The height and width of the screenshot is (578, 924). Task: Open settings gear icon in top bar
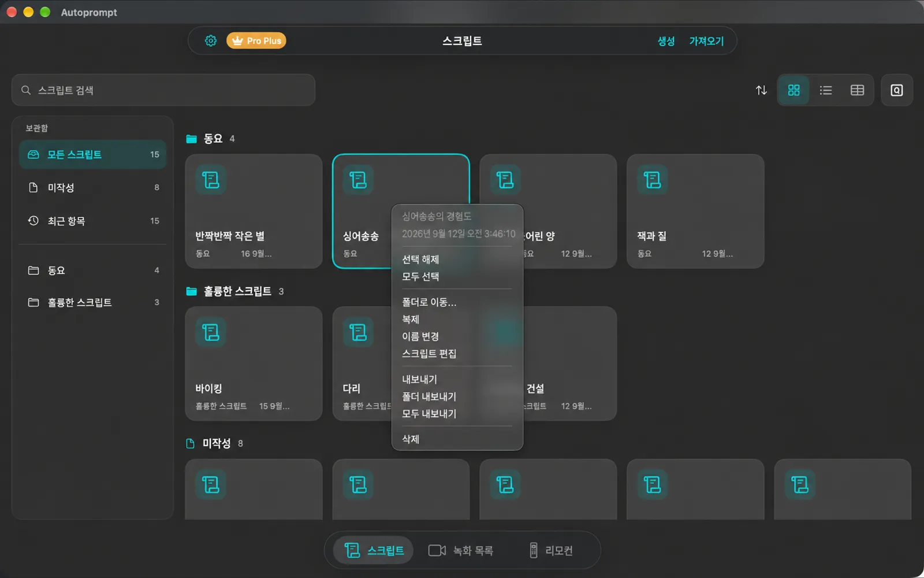(x=211, y=41)
